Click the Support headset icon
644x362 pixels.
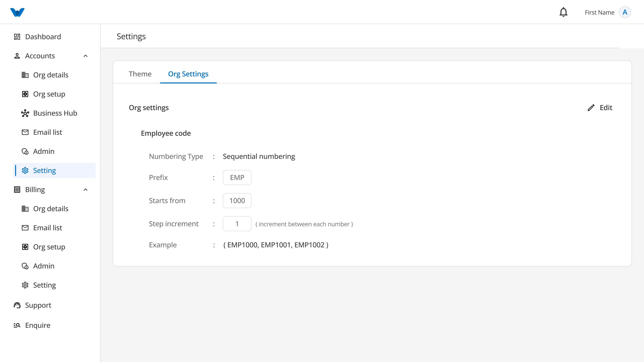(17, 305)
